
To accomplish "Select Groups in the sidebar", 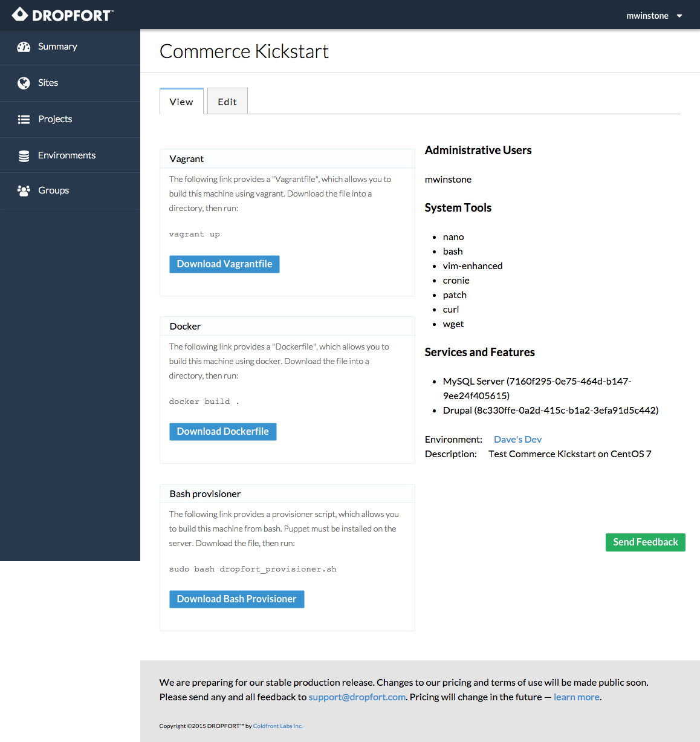I will (x=70, y=191).
